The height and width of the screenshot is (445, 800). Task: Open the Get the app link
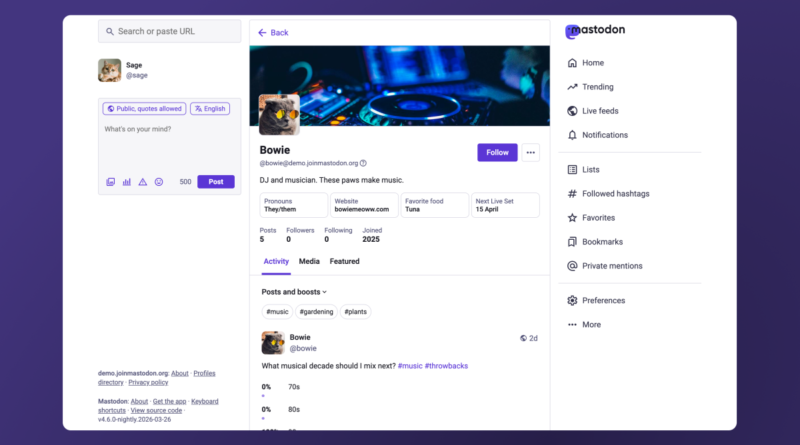169,402
